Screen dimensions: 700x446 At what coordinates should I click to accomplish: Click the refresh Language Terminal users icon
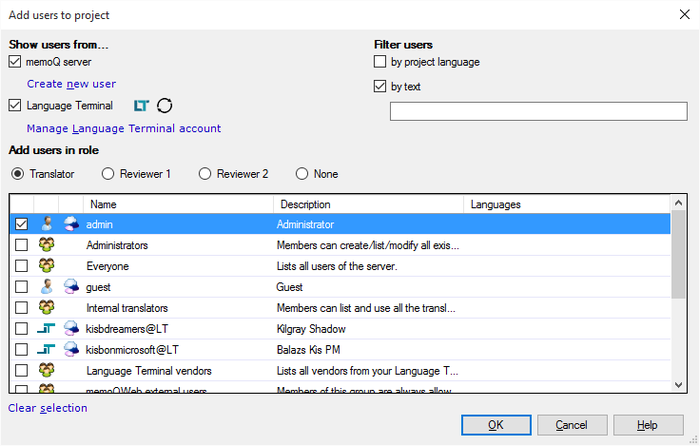click(164, 106)
